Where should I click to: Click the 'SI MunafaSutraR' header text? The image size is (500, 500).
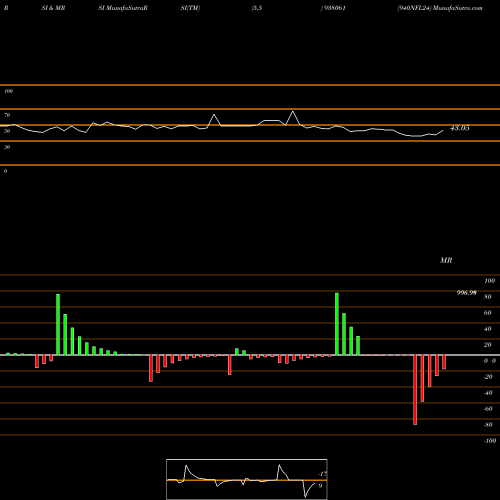point(123,8)
